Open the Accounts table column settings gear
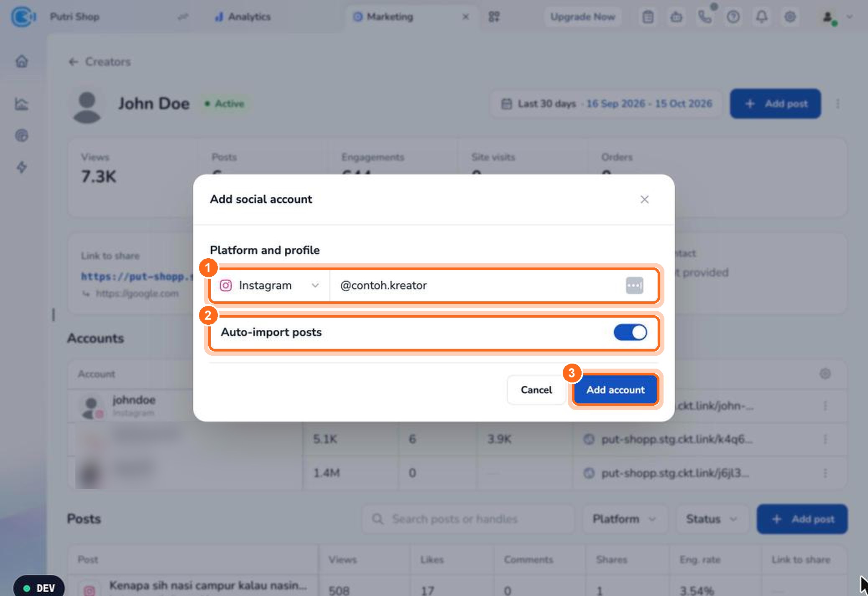This screenshot has height=596, width=868. tap(825, 374)
